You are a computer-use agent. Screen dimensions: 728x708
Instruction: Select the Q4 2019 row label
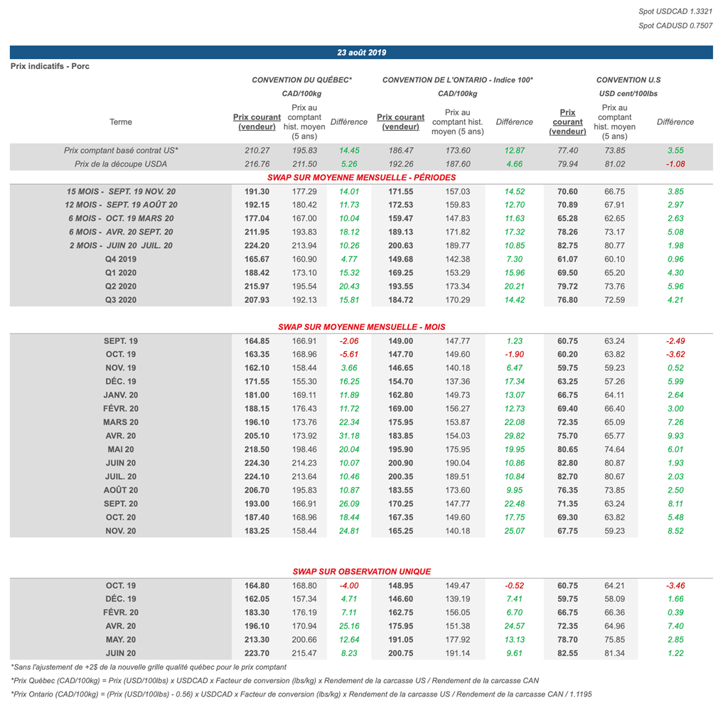(121, 259)
